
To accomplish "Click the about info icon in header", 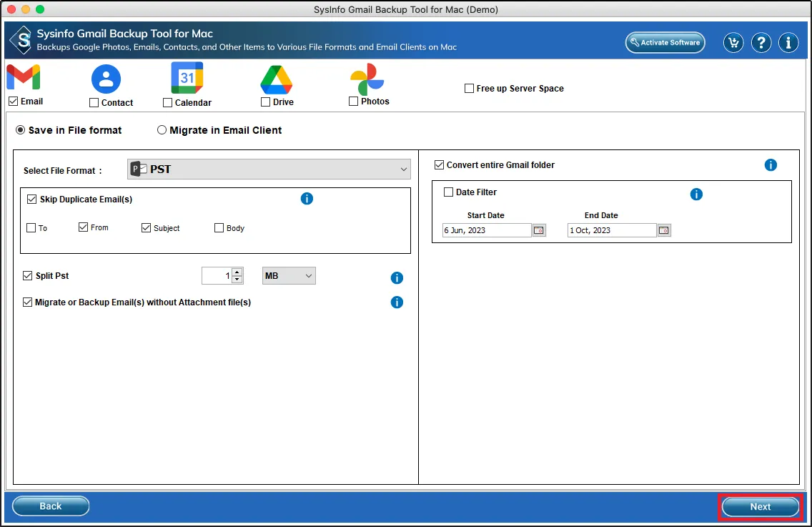I will coord(788,43).
